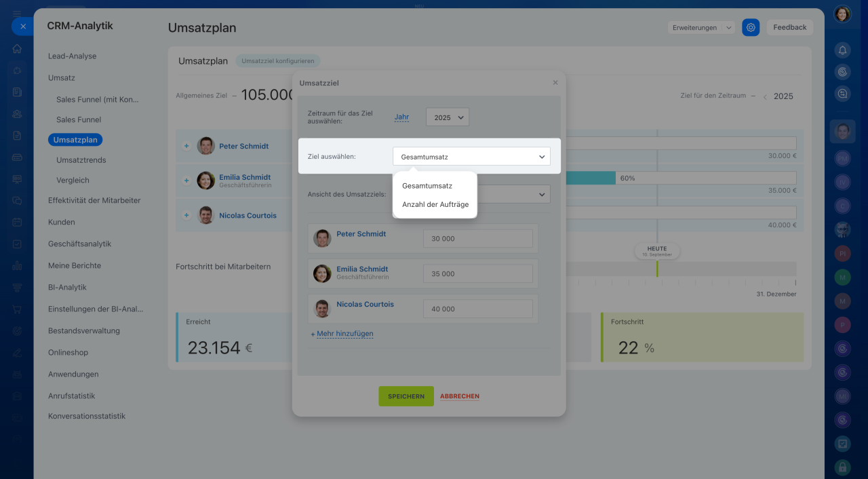
Task: Open Onlineshop menu item
Action: [x=68, y=352]
